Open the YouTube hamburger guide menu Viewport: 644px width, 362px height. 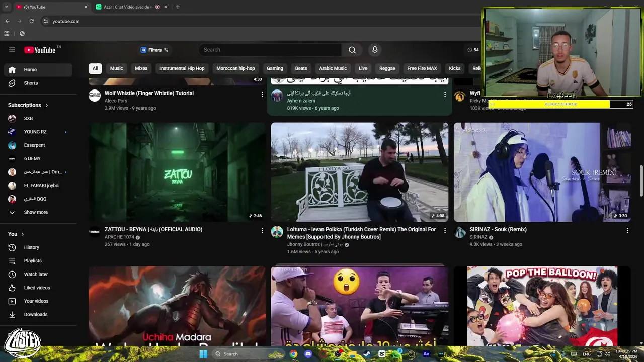tap(12, 50)
